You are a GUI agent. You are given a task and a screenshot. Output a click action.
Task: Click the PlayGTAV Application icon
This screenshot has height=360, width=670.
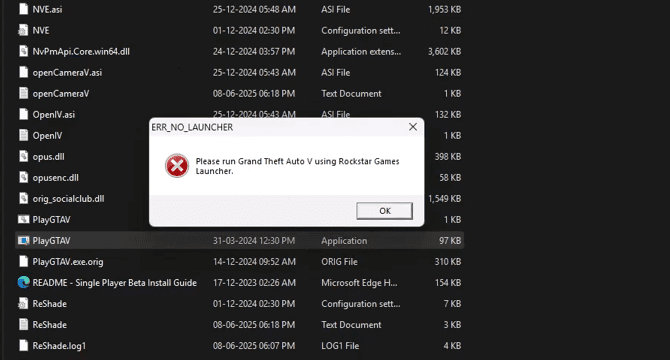[x=24, y=240]
